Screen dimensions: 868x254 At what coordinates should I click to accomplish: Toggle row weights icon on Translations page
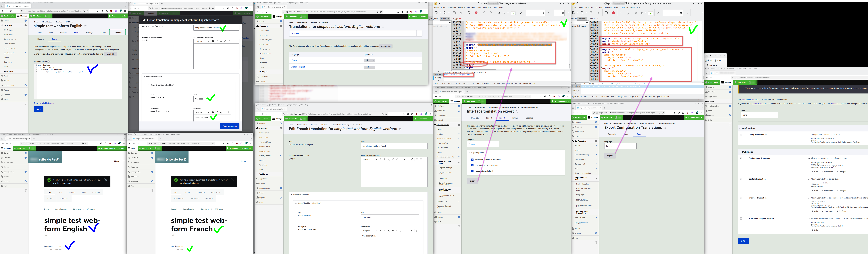coord(419,33)
